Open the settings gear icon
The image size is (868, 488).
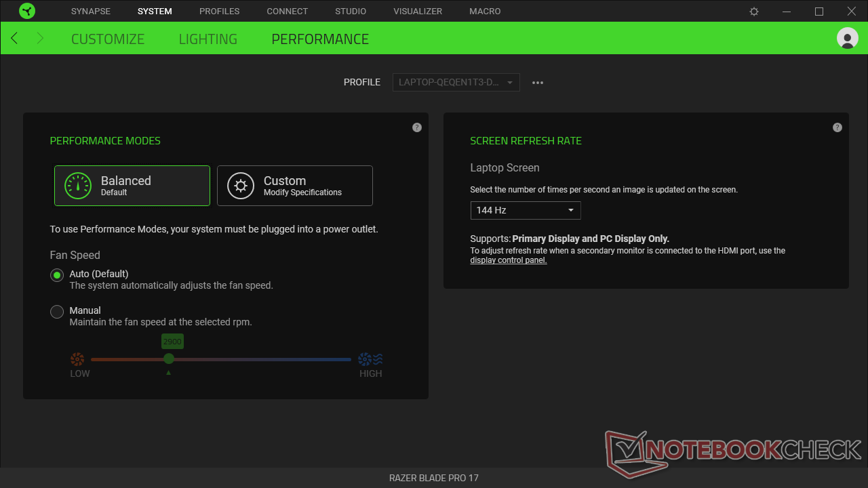pyautogui.click(x=754, y=12)
